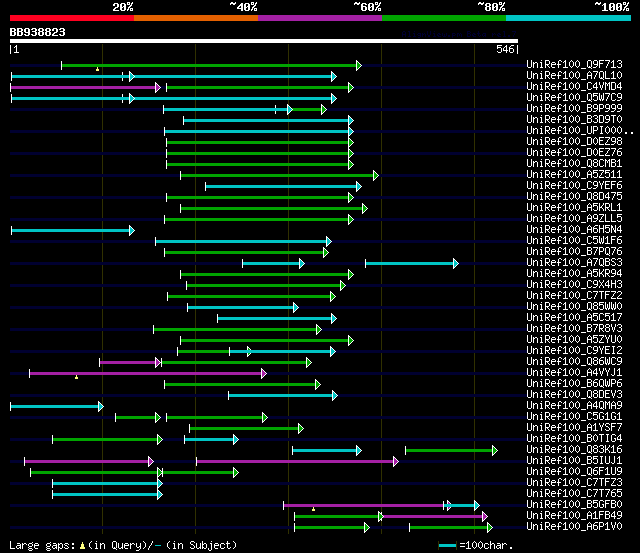This screenshot has width=640, height=553.
Task: Select label UniRef100_B7R8V3
Action: coord(574,329)
